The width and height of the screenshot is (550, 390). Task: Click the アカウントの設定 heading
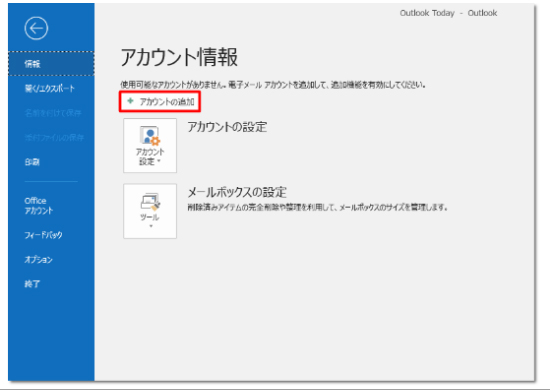[x=227, y=127]
